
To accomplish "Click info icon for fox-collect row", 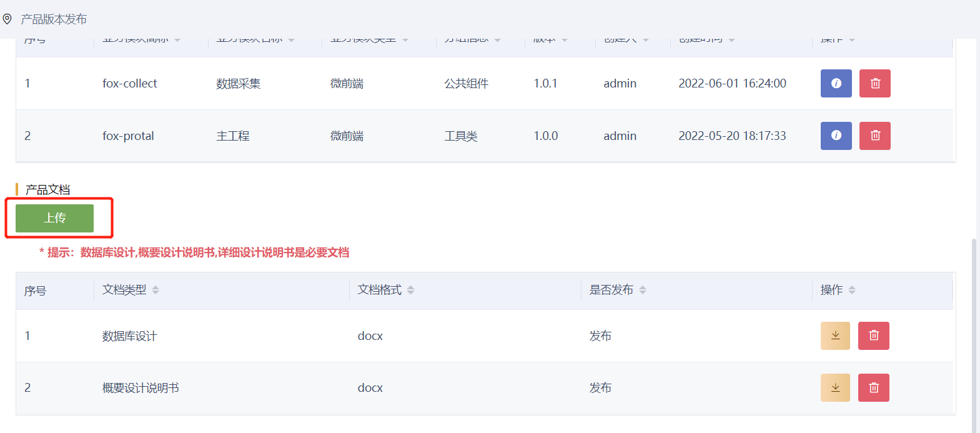I will 836,83.
